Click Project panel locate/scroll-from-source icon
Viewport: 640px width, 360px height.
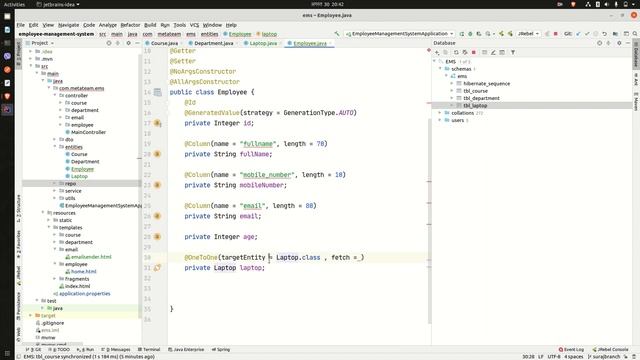tap(109, 43)
